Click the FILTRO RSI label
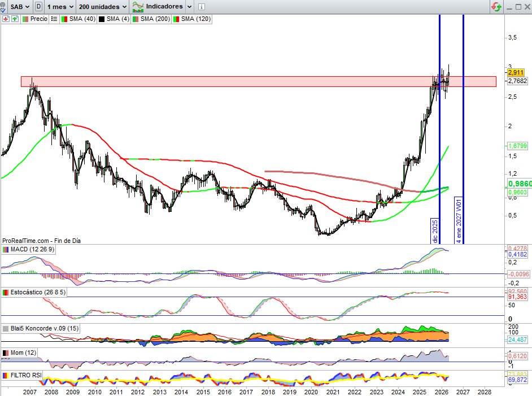The width and height of the screenshot is (532, 396). 26,375
